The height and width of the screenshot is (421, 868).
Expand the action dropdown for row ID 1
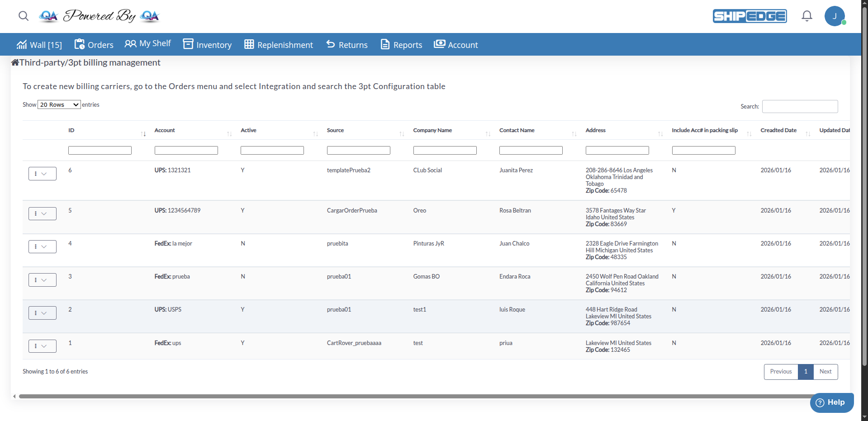point(42,345)
